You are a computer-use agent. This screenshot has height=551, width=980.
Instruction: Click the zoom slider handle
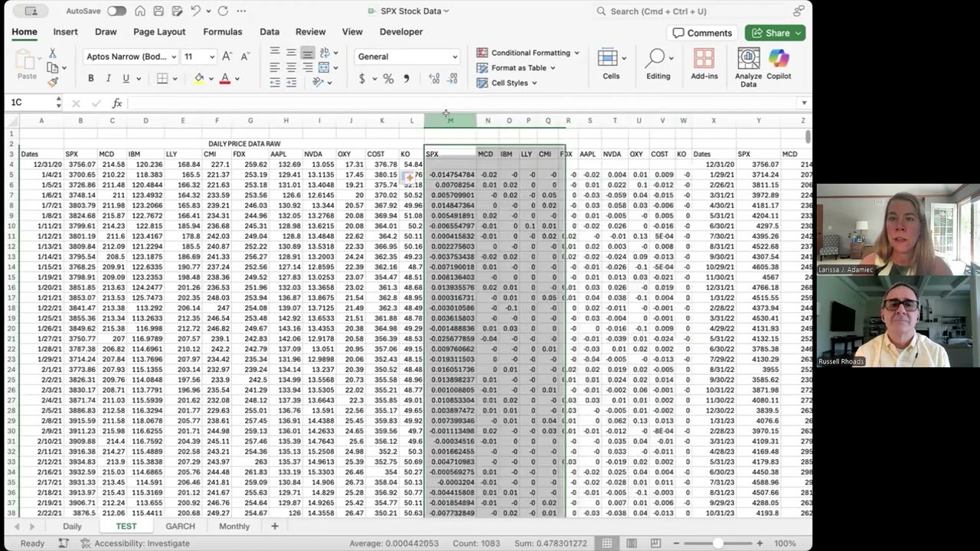coord(718,543)
